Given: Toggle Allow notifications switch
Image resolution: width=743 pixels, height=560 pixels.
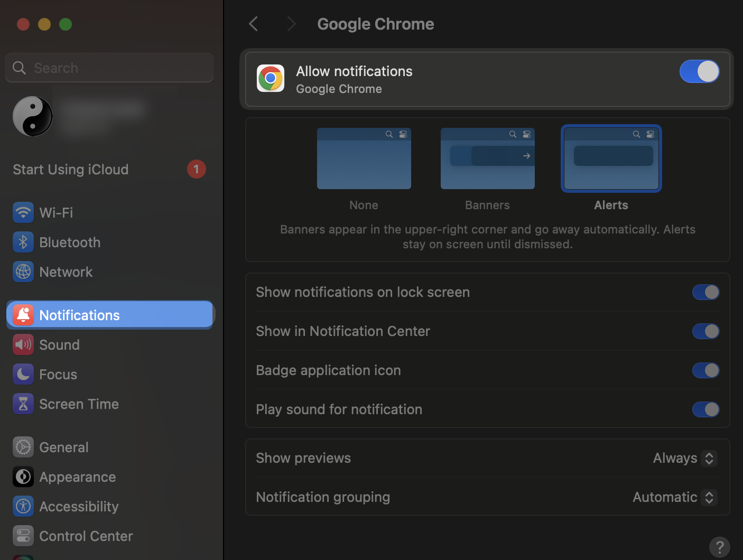Looking at the screenshot, I should click(x=699, y=71).
